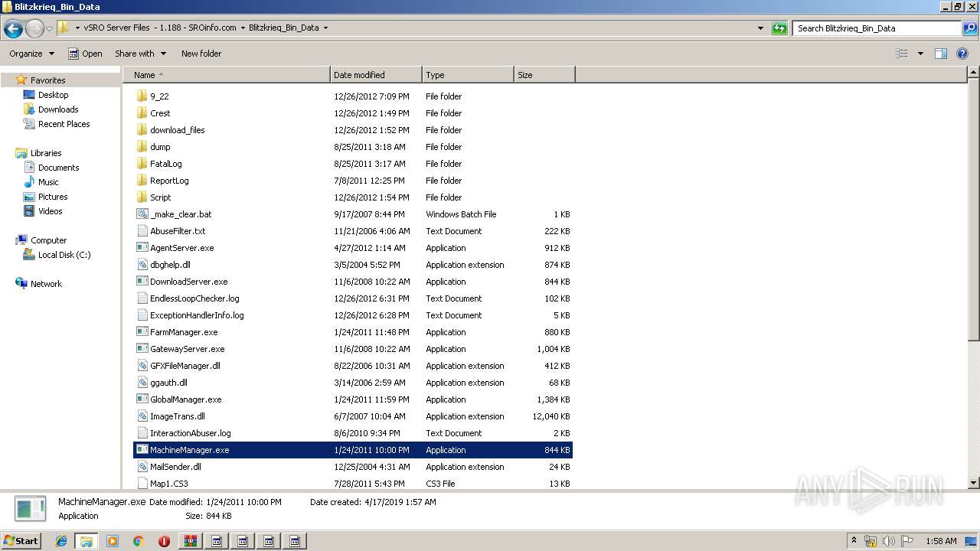Open Recent Places in navigation pane
980x551 pixels.
point(64,124)
